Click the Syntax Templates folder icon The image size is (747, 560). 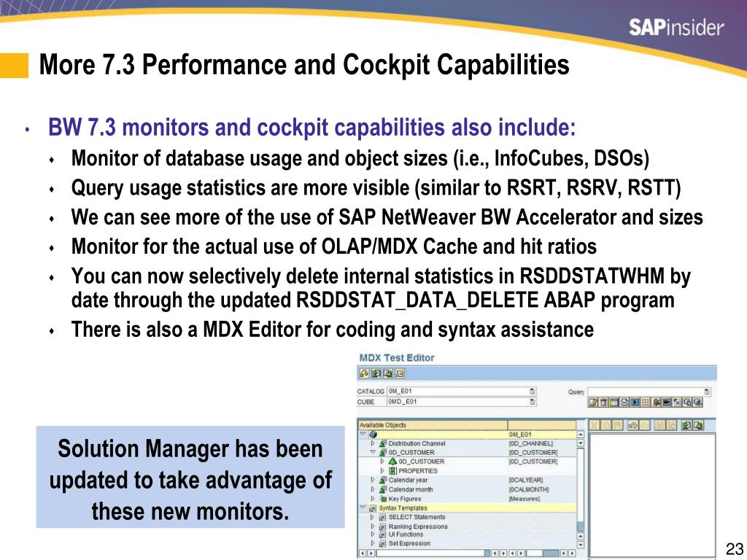coord(373,507)
